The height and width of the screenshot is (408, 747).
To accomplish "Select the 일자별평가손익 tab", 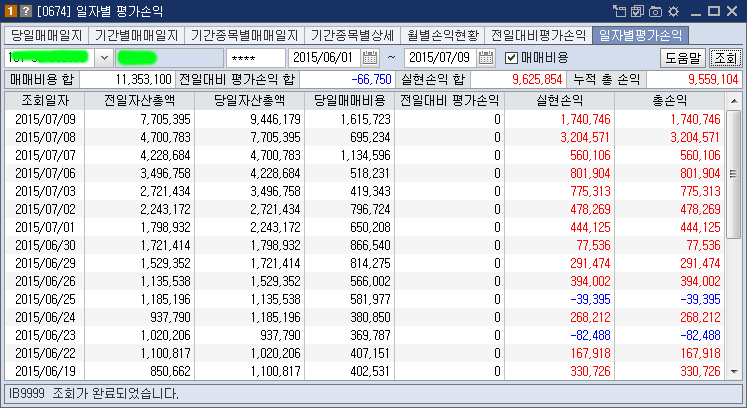I will [640, 35].
